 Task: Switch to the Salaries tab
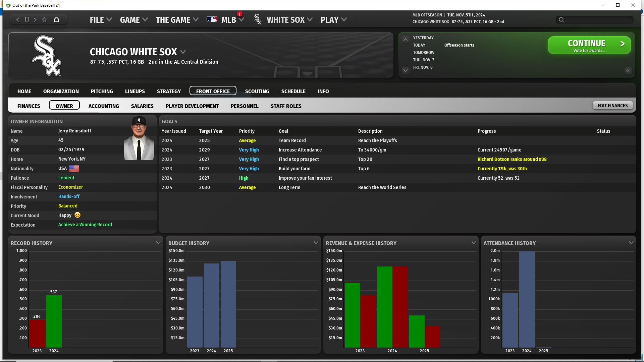coord(142,106)
